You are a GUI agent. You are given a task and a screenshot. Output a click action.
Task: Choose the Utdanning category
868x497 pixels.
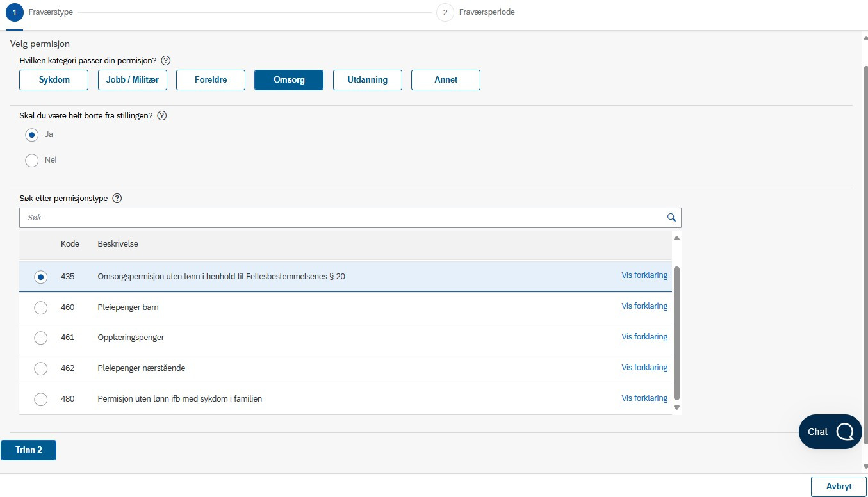367,80
